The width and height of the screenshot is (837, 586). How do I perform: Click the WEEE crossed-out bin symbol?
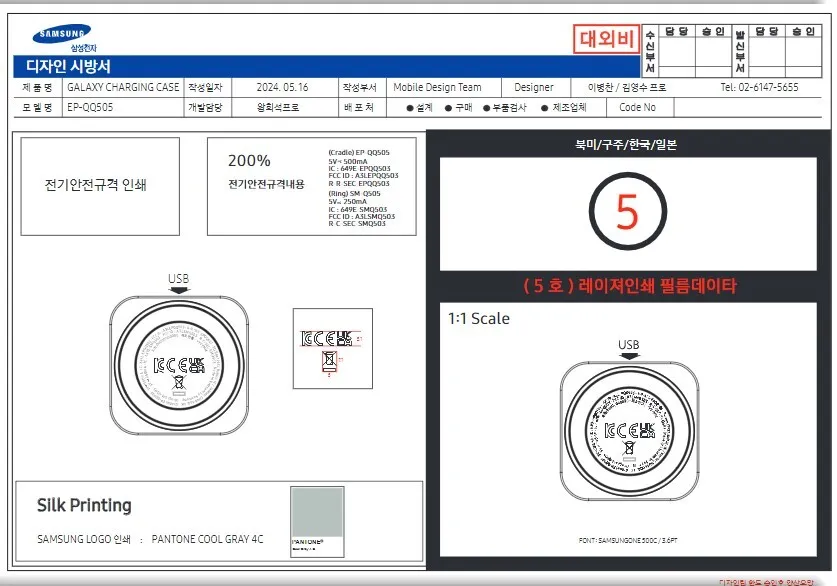click(179, 382)
